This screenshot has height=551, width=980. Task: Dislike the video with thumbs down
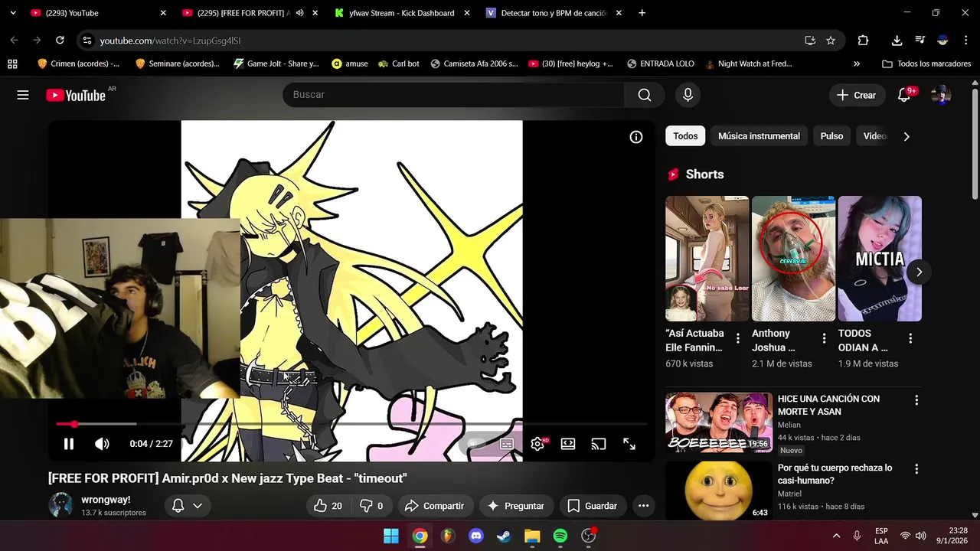tap(371, 506)
